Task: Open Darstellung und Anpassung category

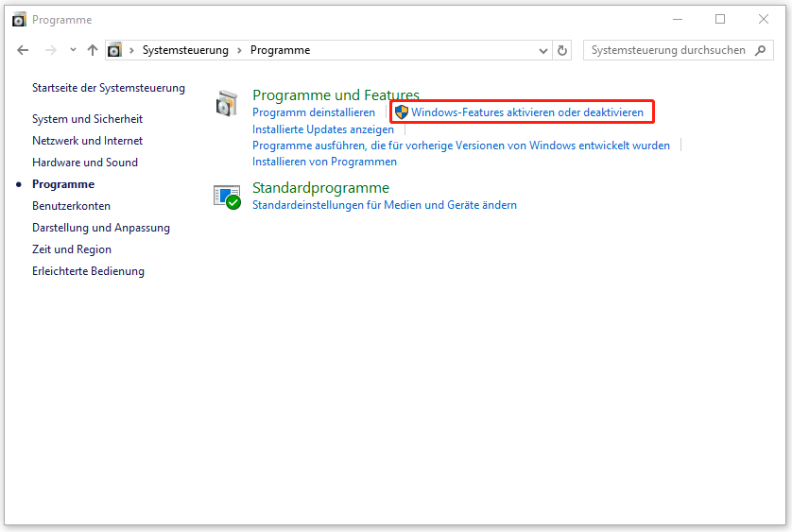Action: (101, 228)
